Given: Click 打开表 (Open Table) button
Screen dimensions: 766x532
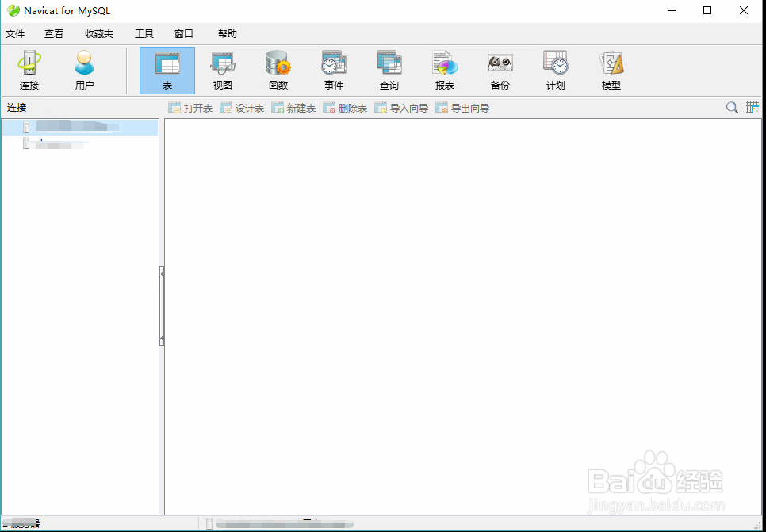Looking at the screenshot, I should [x=190, y=108].
